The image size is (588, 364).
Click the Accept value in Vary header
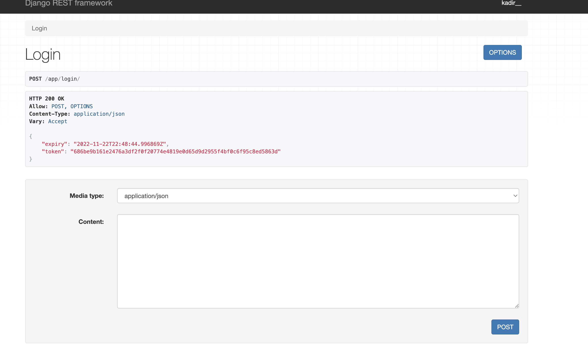click(57, 121)
